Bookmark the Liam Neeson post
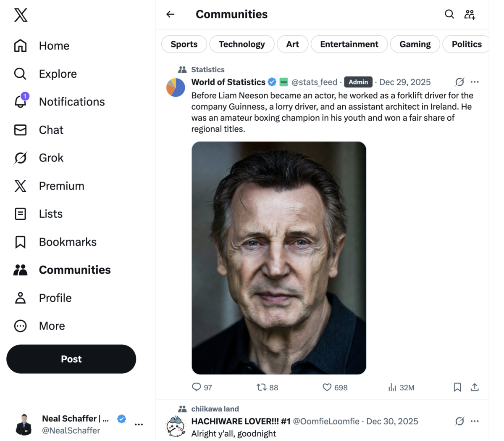The image size is (504, 441). pyautogui.click(x=457, y=387)
